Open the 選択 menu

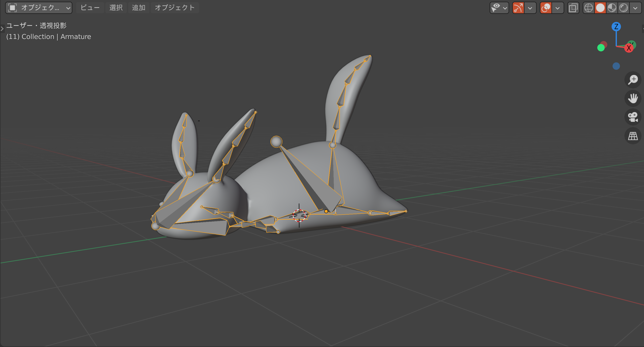point(116,8)
